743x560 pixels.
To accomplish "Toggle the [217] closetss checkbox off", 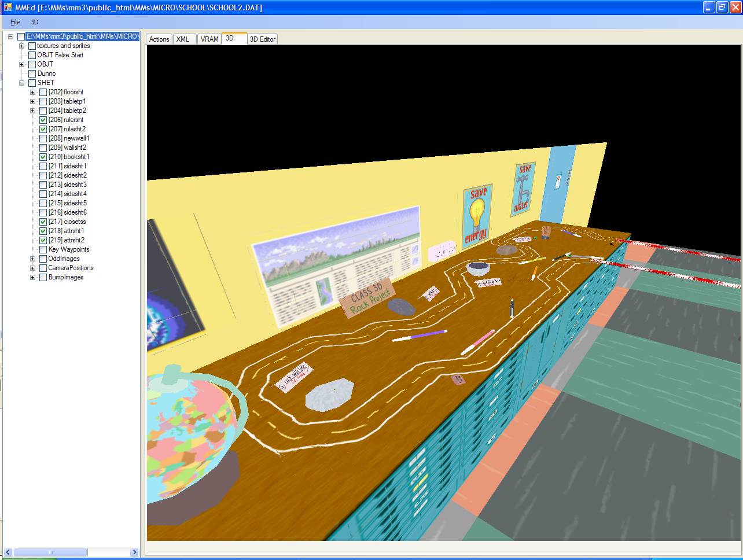I will (43, 222).
